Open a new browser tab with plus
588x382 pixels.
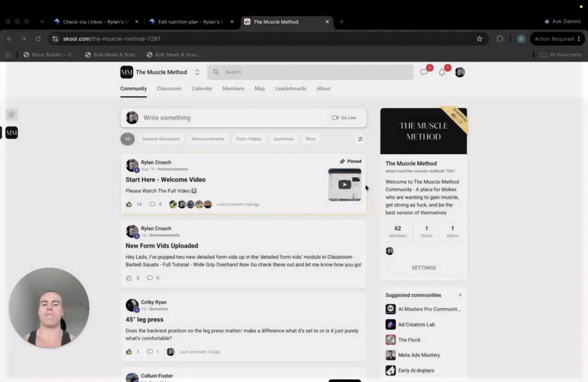tap(341, 22)
